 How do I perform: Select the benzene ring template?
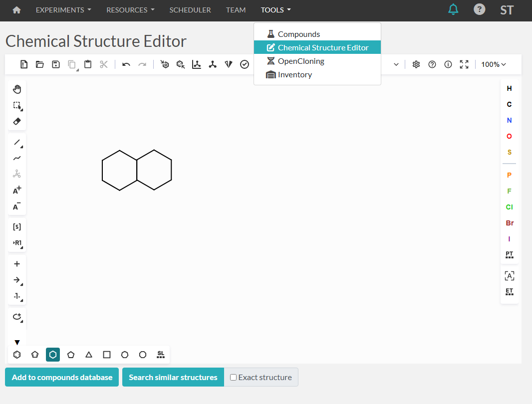pyautogui.click(x=17, y=355)
